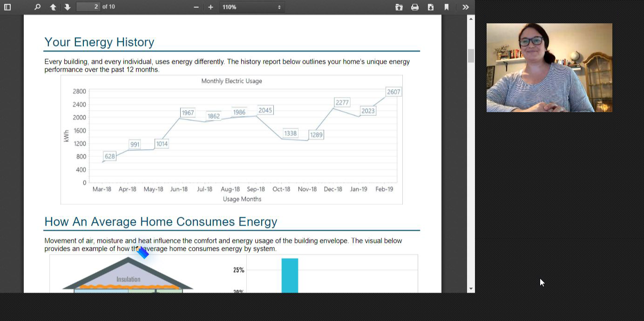This screenshot has height=321, width=644.
Task: Go to the previous page
Action: tap(53, 7)
